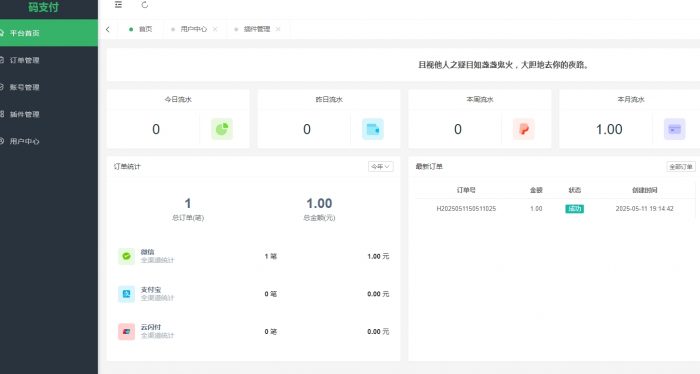
Task: Click the 昨日流水 card title
Action: pyautogui.click(x=329, y=100)
